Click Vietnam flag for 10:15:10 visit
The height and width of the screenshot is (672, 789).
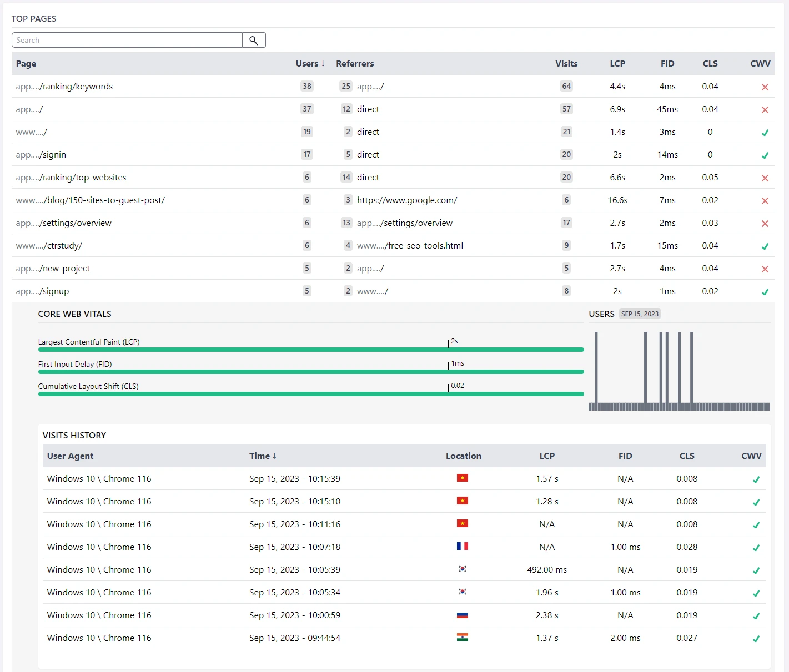point(463,501)
